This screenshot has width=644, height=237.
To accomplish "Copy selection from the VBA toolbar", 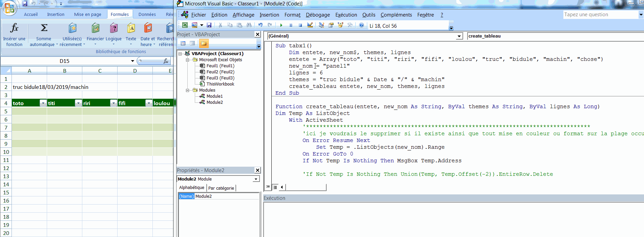I will (x=230, y=25).
